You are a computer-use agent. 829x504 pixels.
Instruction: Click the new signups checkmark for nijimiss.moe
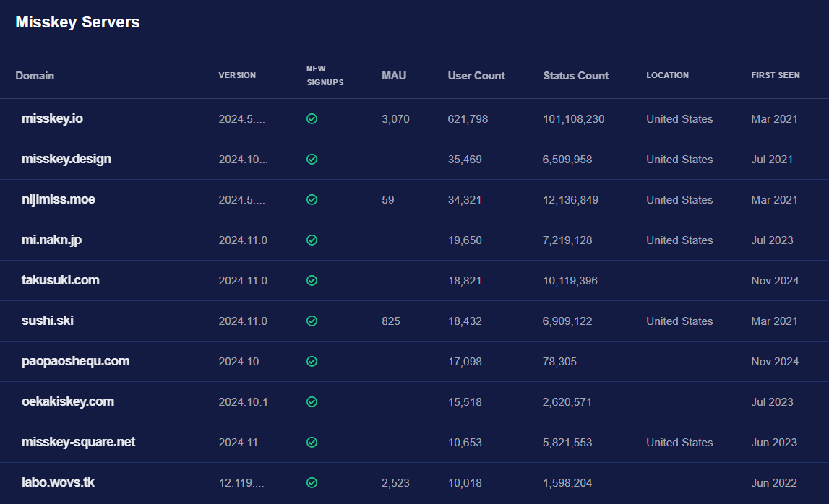tap(312, 200)
